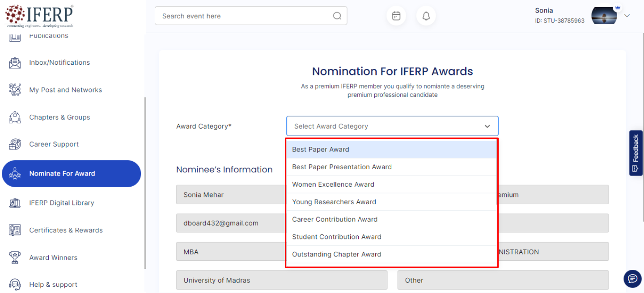Viewport: 644px width, 293px height.
Task: Click the IFERP logo
Action: point(39,16)
